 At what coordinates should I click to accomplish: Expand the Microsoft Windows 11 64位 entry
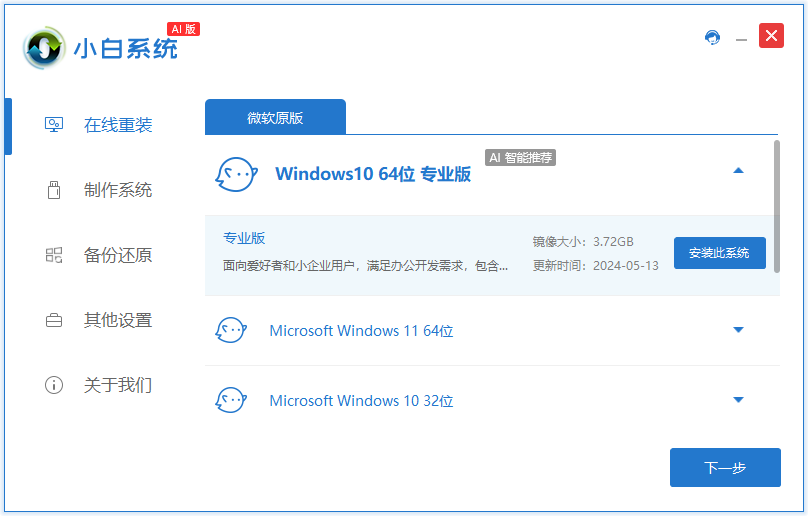(x=738, y=330)
